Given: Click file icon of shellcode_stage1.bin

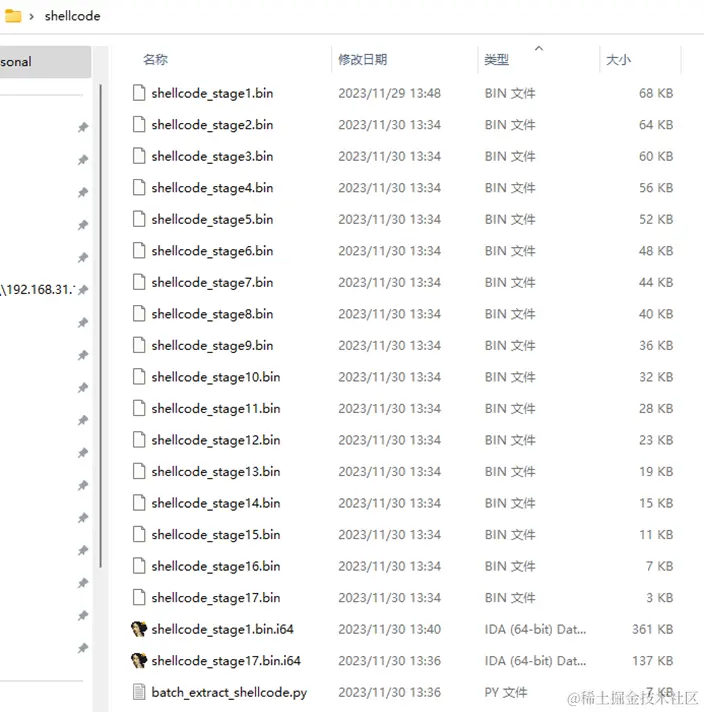Looking at the screenshot, I should [139, 93].
